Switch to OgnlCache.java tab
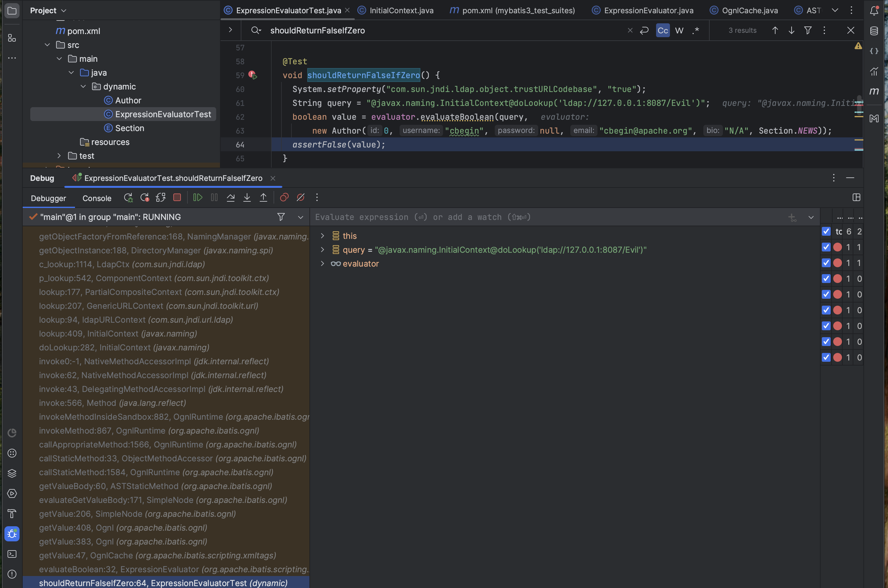 tap(744, 10)
